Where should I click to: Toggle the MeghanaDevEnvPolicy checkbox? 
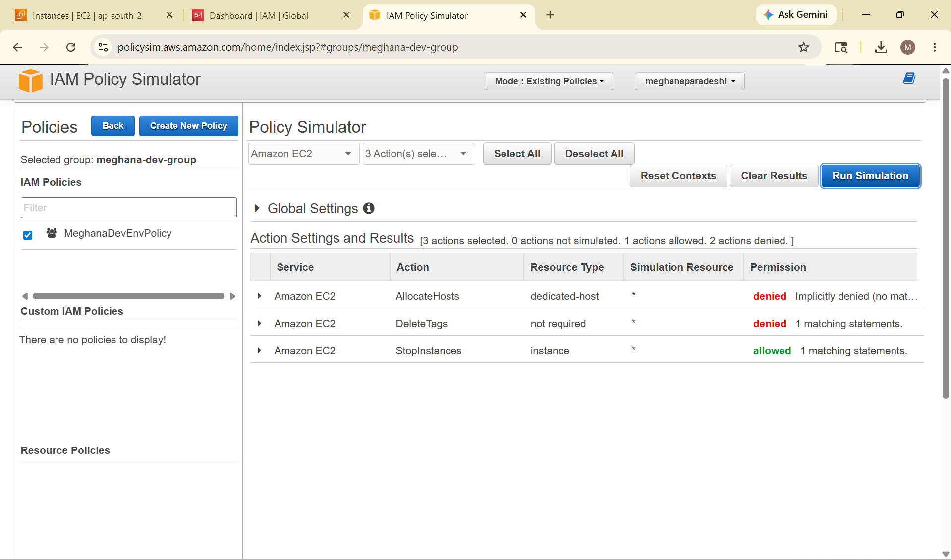coord(28,235)
